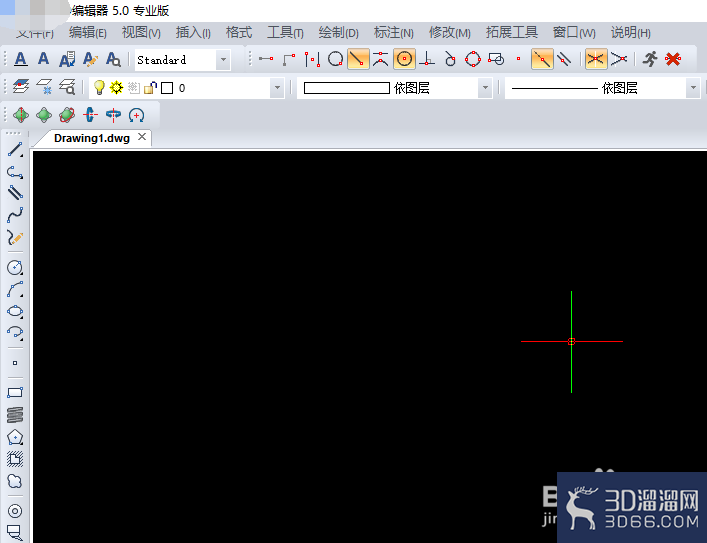
Task: Select the Hatch fill tool
Action: [15, 459]
